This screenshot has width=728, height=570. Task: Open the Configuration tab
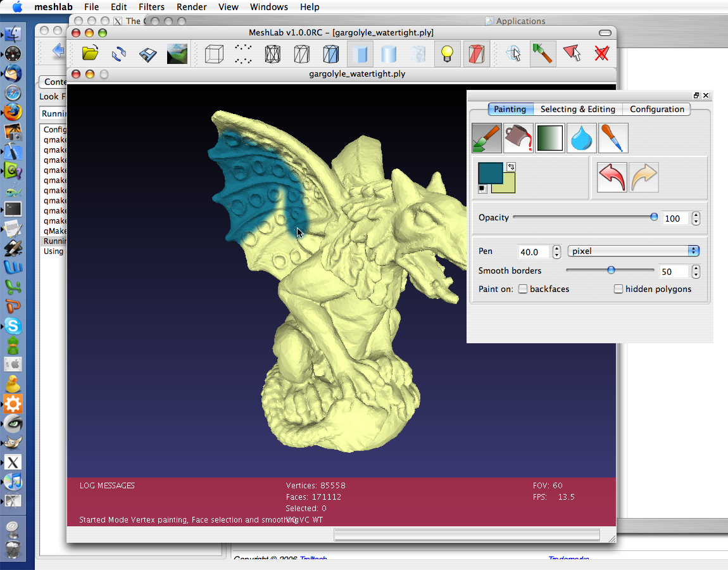coord(656,109)
